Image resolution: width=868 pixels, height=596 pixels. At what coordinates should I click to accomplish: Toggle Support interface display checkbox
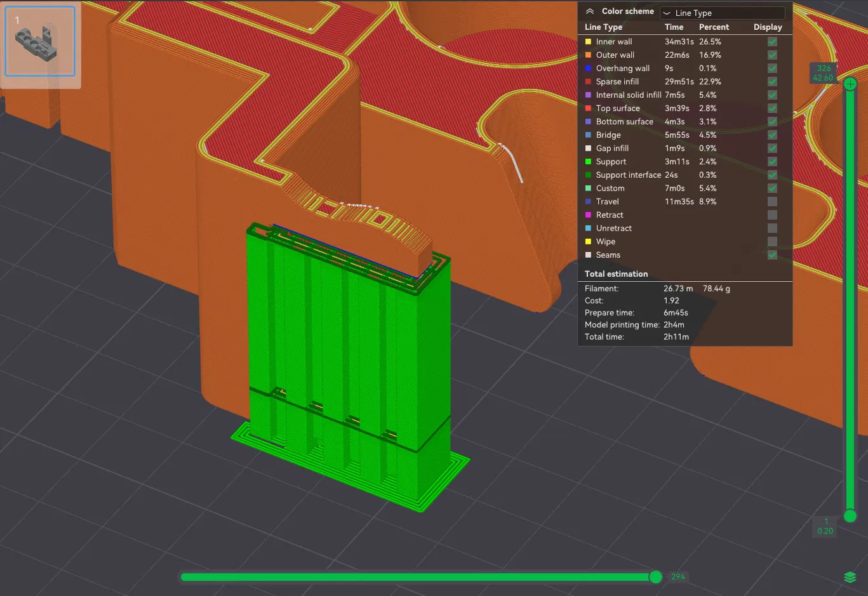pyautogui.click(x=772, y=175)
